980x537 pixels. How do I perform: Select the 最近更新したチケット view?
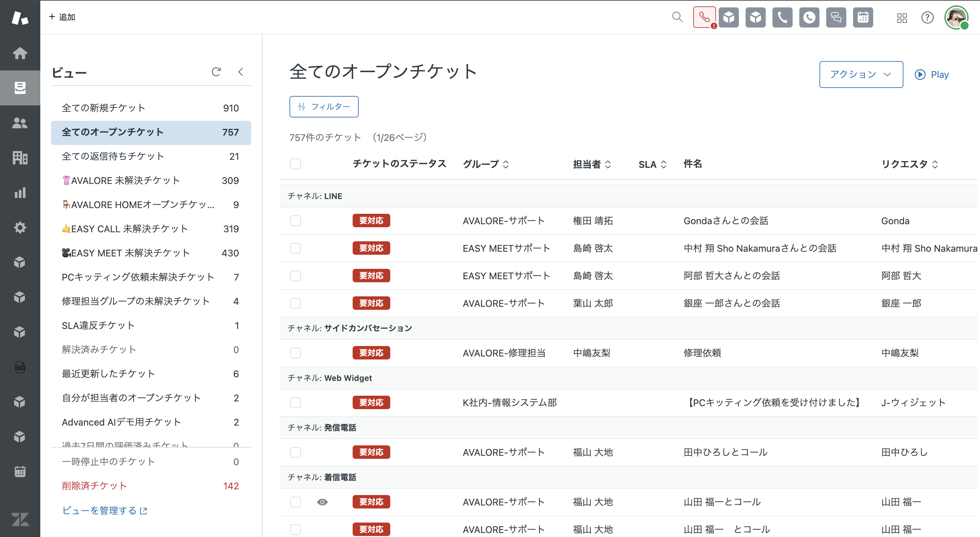coord(151,374)
